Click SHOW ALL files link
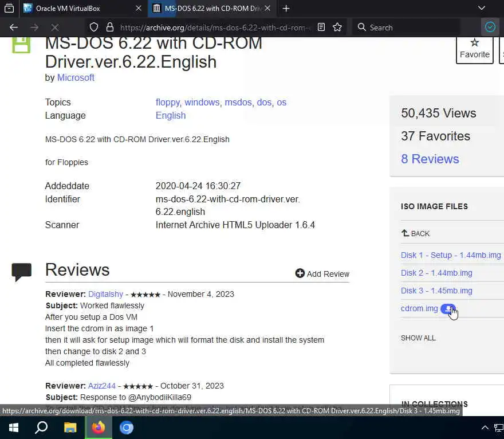This screenshot has height=439, width=504. tap(418, 338)
